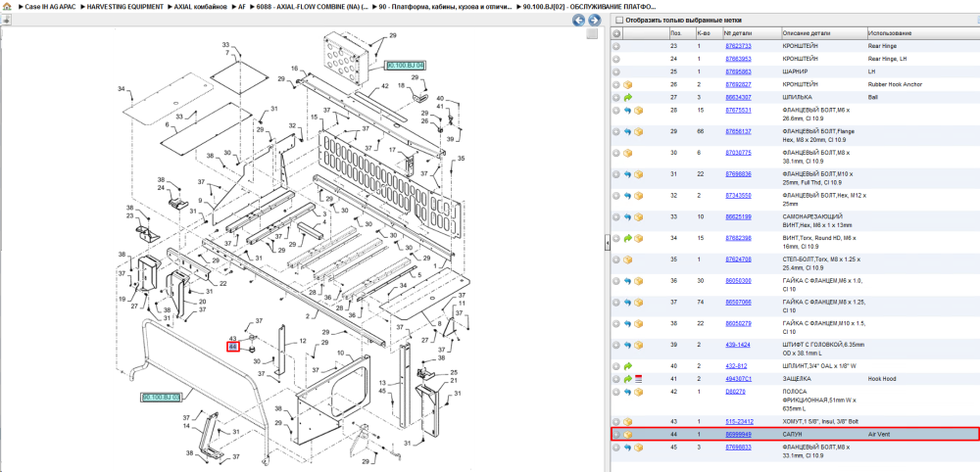The image size is (980, 472).
Task: Click the box icon in row 30
Action: pos(628,153)
